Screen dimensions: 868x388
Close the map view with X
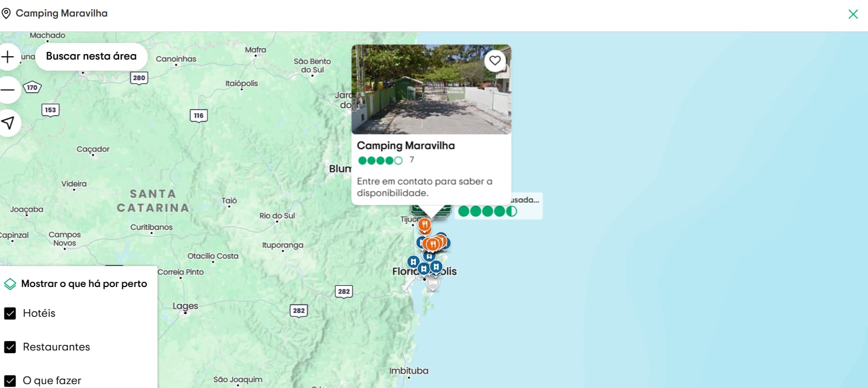(x=853, y=14)
